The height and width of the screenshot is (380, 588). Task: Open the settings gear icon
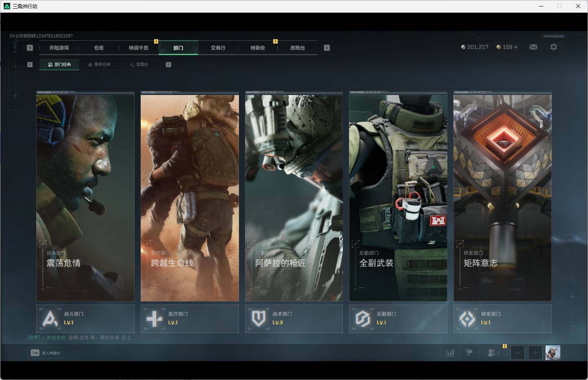[553, 47]
